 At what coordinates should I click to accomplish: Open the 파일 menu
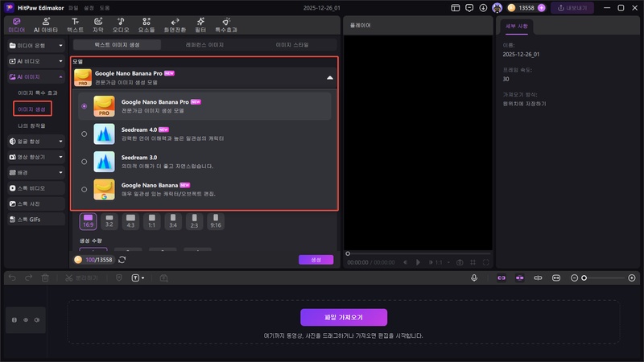click(73, 8)
